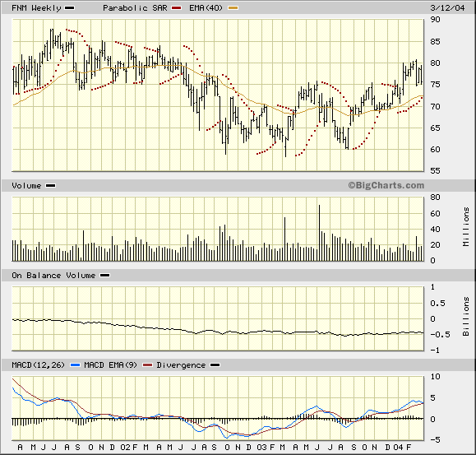Click the red Parabolic SAR legend swatch
The image size is (476, 455).
coord(177,8)
